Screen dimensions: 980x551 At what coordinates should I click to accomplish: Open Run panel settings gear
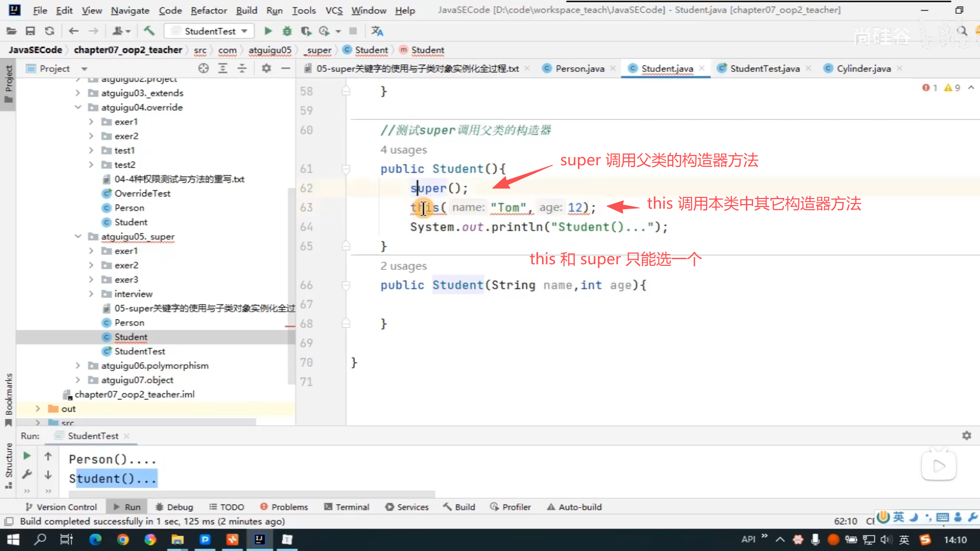click(966, 436)
